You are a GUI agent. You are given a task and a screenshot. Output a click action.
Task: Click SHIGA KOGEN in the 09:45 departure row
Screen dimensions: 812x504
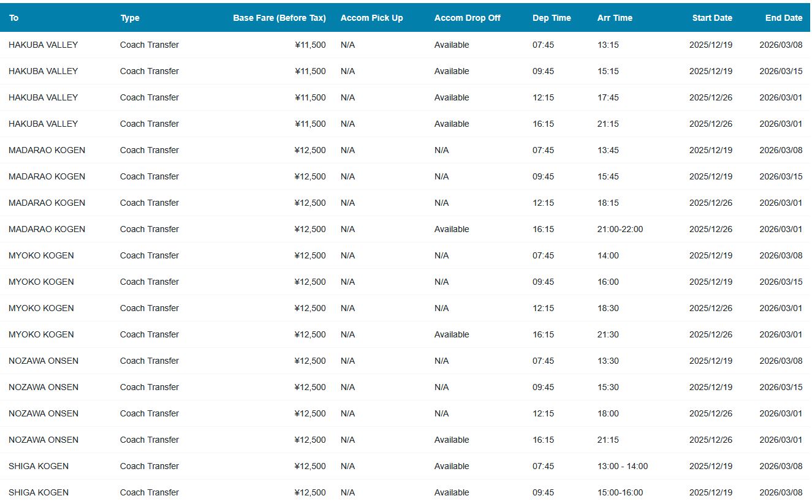coord(39,492)
